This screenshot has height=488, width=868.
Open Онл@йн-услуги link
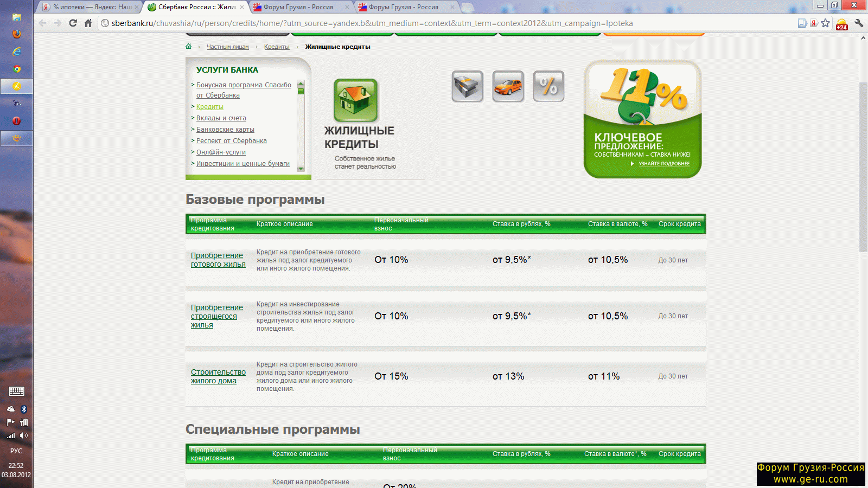221,152
